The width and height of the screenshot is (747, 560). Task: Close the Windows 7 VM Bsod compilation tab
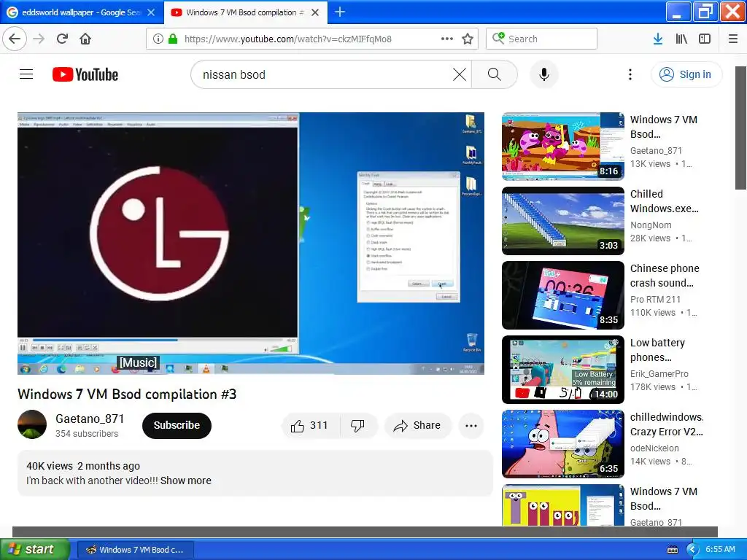tap(315, 12)
